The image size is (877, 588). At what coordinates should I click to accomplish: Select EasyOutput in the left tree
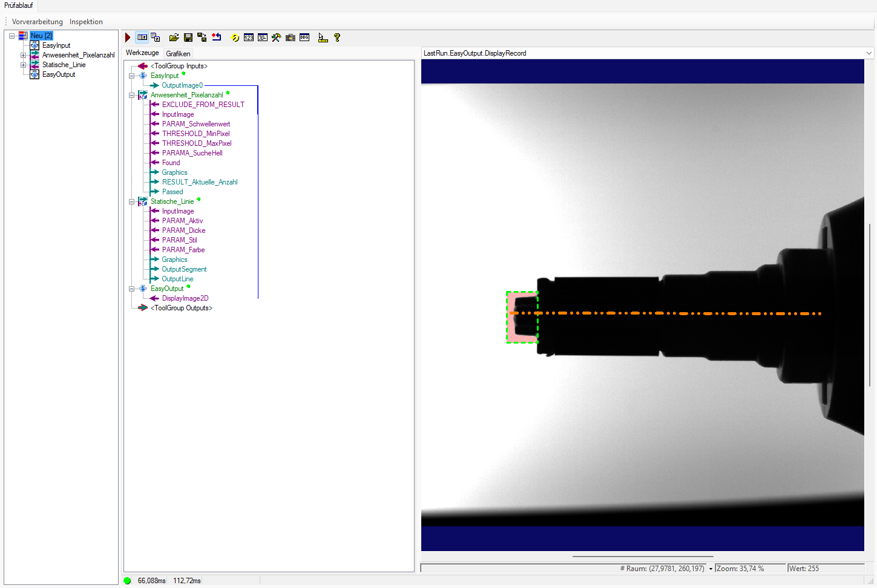(x=59, y=74)
